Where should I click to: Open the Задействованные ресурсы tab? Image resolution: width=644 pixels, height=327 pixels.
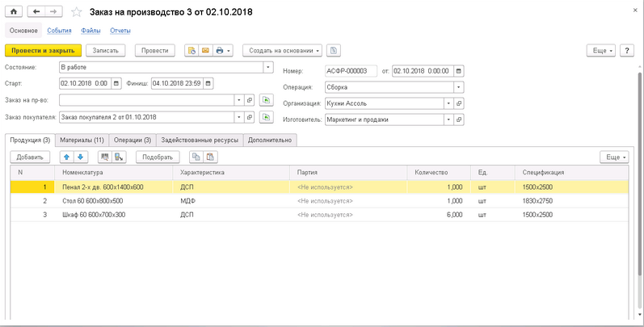pos(200,140)
